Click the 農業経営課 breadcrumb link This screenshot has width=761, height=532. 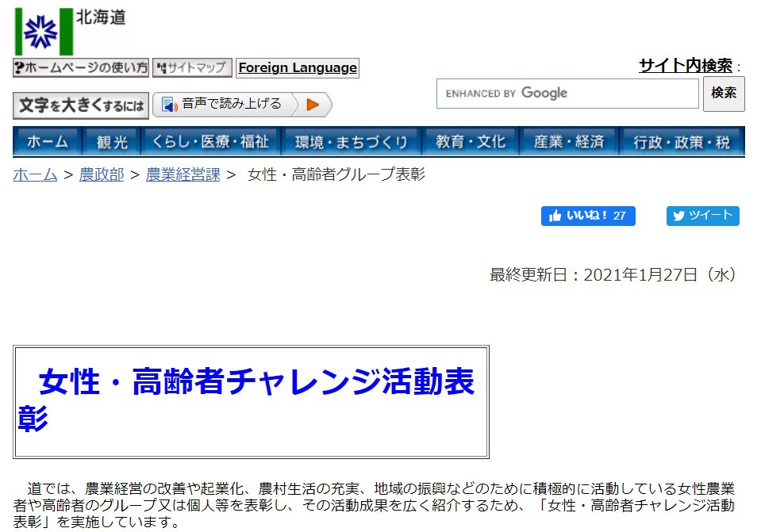tap(183, 174)
